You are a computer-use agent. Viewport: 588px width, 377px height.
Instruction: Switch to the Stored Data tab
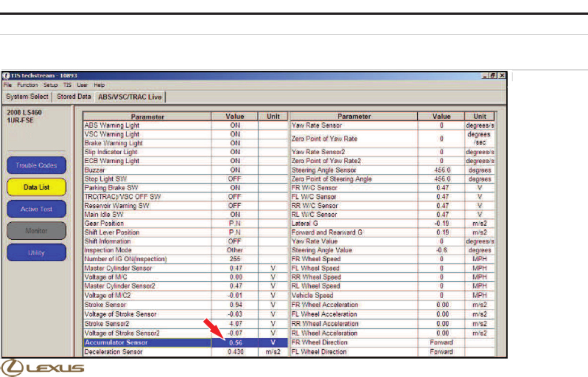pos(74,97)
